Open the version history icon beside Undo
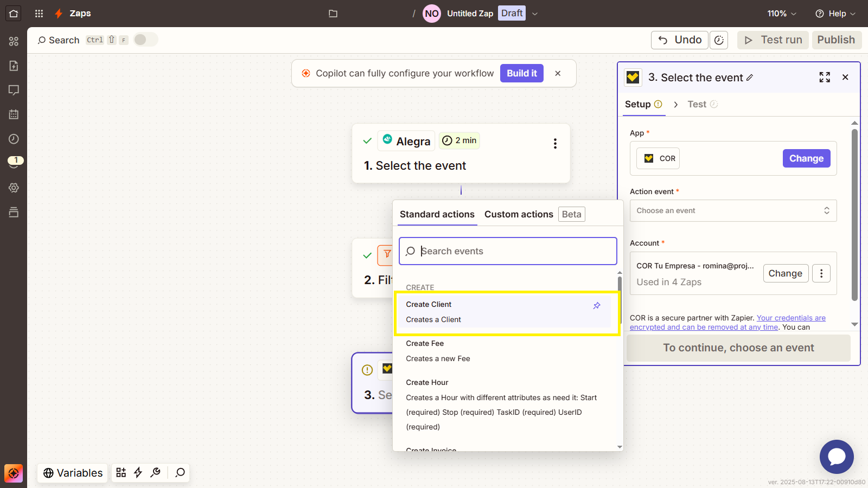Image resolution: width=868 pixels, height=488 pixels. (719, 40)
